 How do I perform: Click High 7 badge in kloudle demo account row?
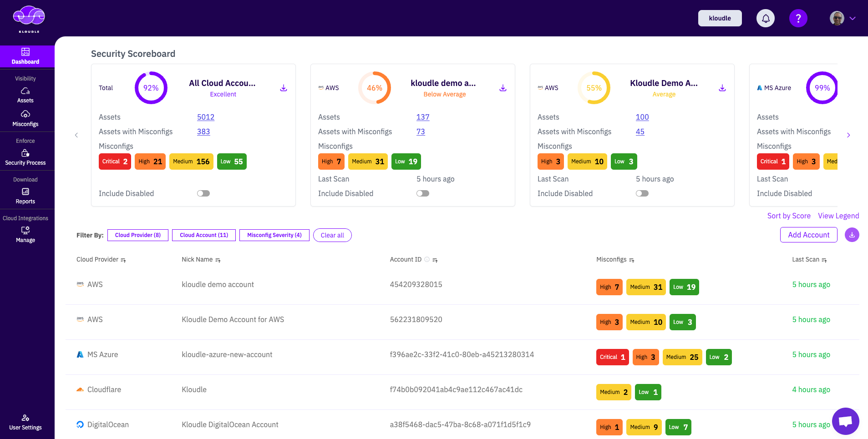point(609,287)
